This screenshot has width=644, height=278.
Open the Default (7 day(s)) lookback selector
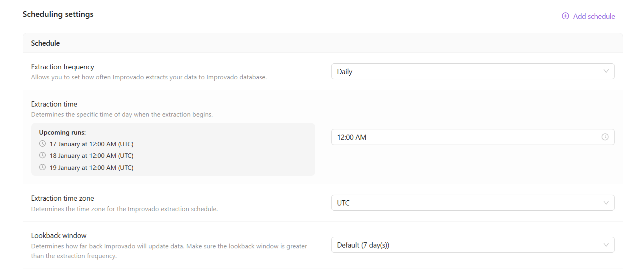[464, 245]
